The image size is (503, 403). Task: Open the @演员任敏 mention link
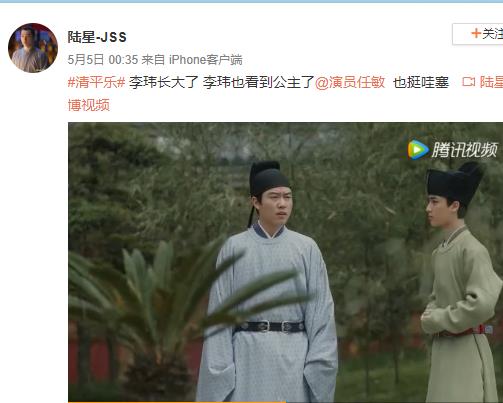coord(350,82)
